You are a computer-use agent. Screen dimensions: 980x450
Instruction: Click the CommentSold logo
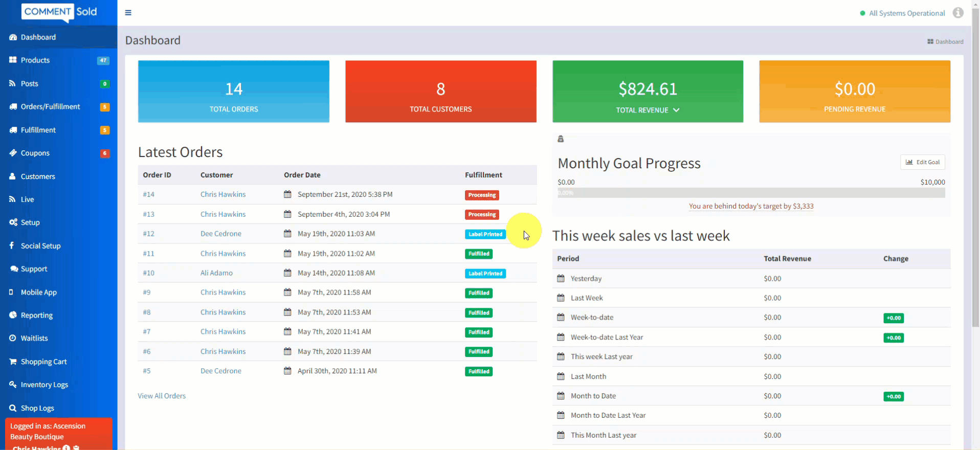59,12
